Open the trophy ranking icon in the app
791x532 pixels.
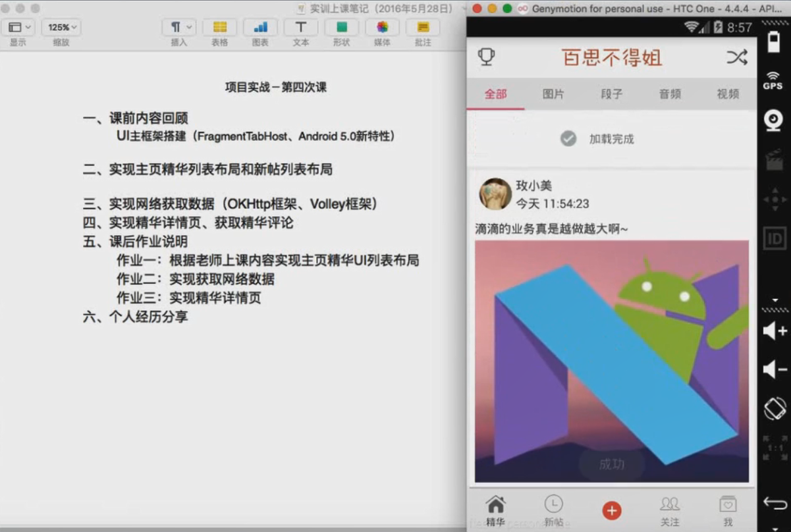486,57
